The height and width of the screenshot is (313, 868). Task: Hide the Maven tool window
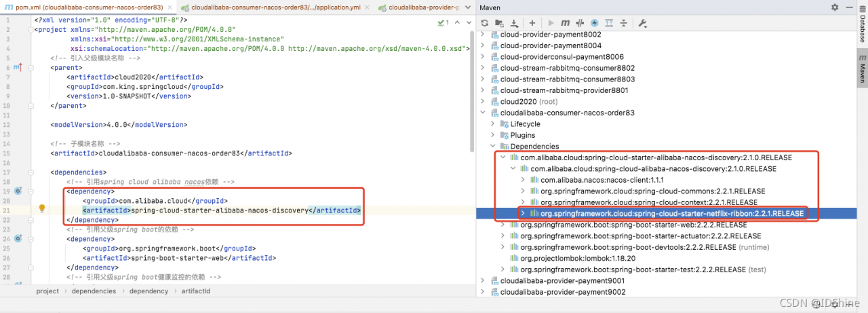(x=850, y=7)
